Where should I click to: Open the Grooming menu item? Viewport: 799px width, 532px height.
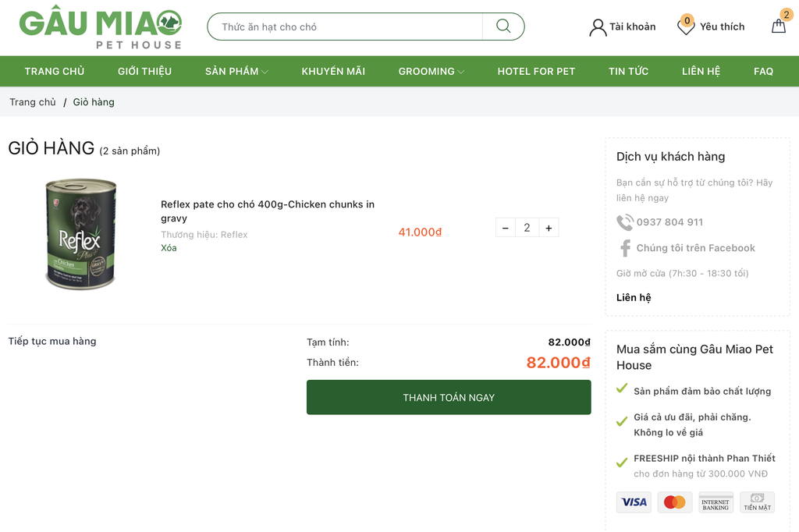coord(427,71)
